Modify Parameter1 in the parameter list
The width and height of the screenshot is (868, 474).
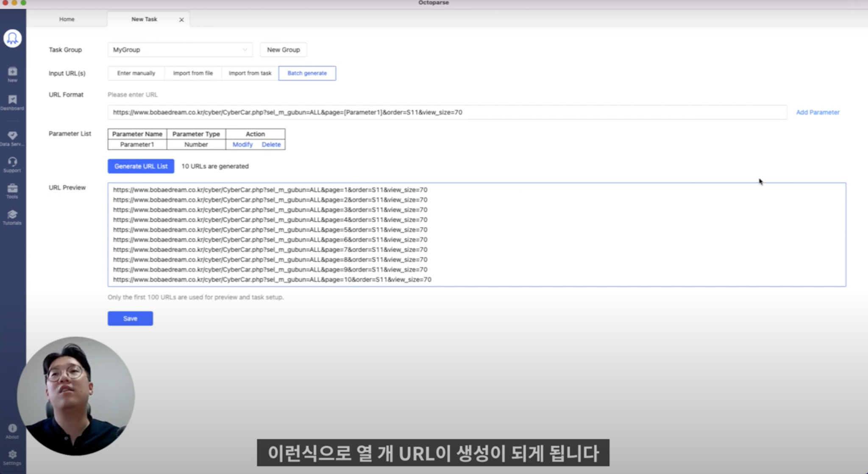[x=242, y=144]
